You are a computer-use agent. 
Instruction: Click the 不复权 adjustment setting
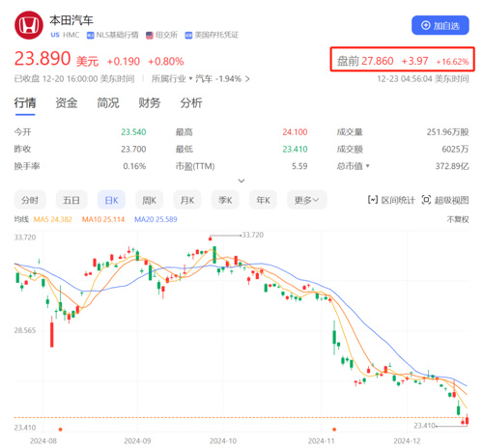click(x=458, y=219)
